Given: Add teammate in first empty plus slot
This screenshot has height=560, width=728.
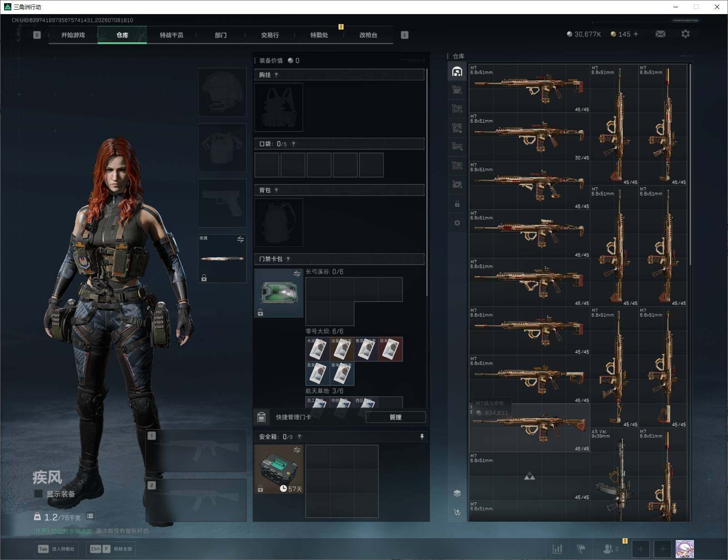Looking at the screenshot, I should [x=640, y=550].
